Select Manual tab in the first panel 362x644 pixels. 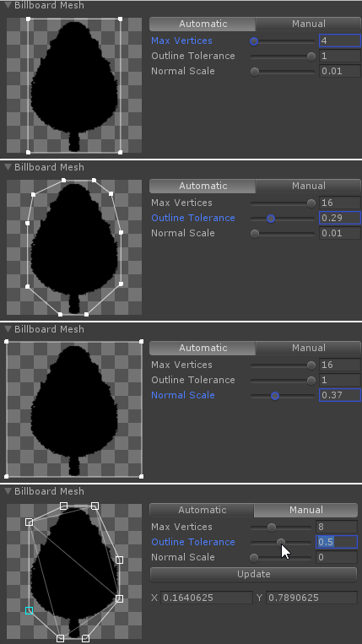(308, 24)
